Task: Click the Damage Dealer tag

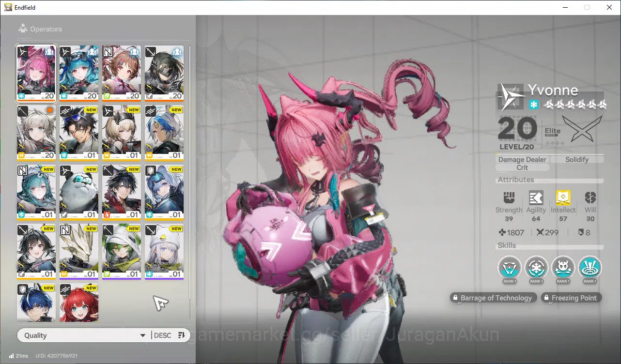Action: point(522,159)
